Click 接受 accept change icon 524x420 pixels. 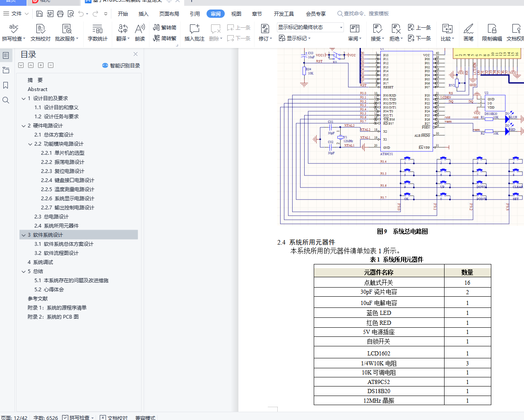(x=377, y=29)
